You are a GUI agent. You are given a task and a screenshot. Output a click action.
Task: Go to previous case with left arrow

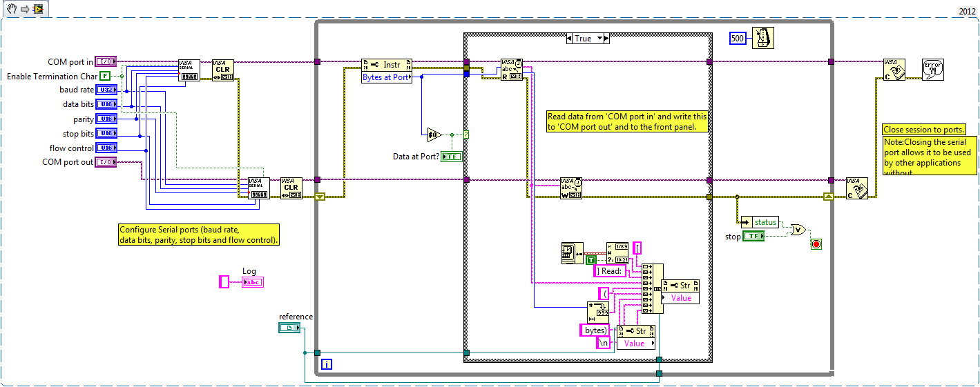[x=569, y=39]
